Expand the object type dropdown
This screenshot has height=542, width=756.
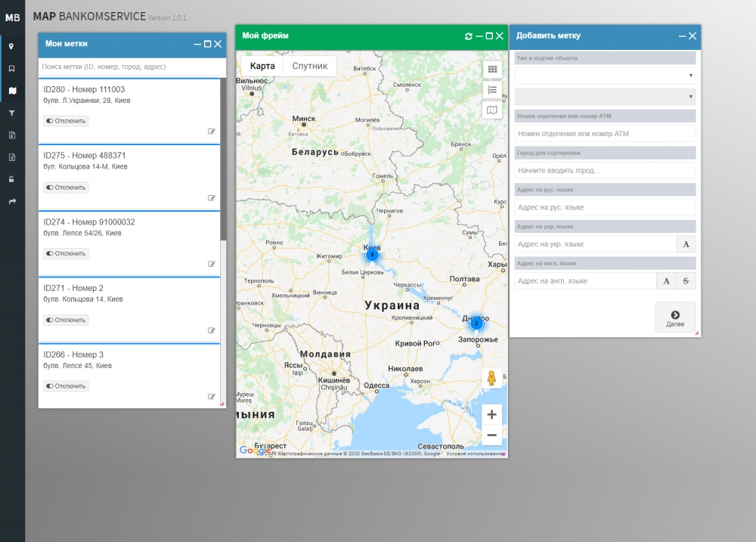point(605,76)
